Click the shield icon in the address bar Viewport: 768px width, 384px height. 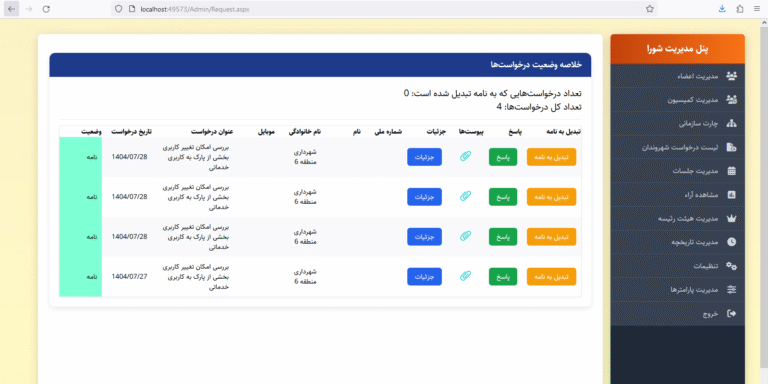(118, 9)
